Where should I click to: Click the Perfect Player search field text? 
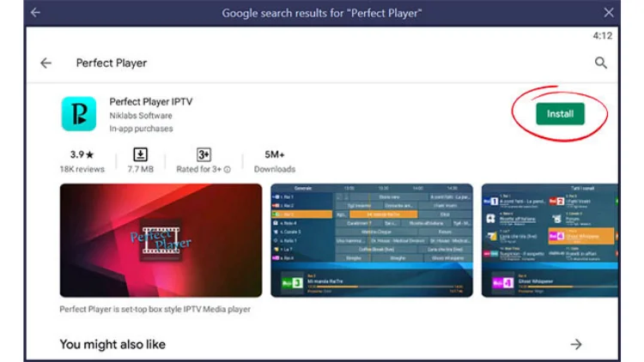point(112,63)
